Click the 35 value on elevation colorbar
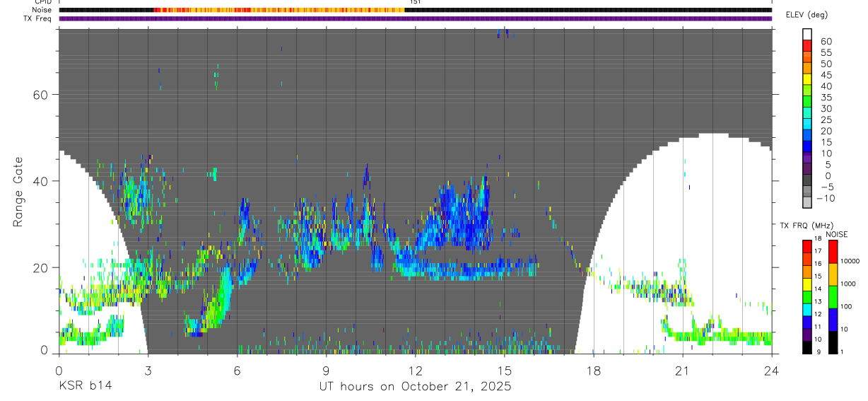Viewport: 868px width, 401px height. point(825,97)
